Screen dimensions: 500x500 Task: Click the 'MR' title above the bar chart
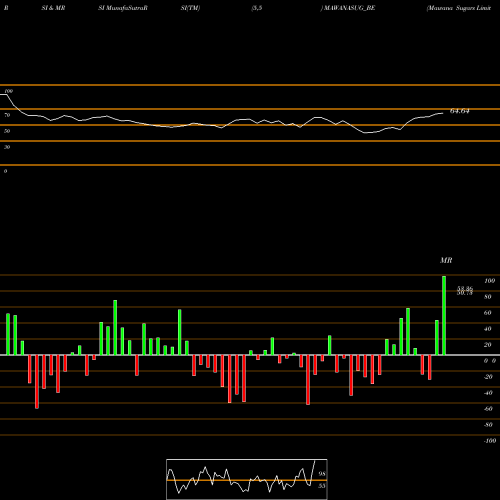446,260
